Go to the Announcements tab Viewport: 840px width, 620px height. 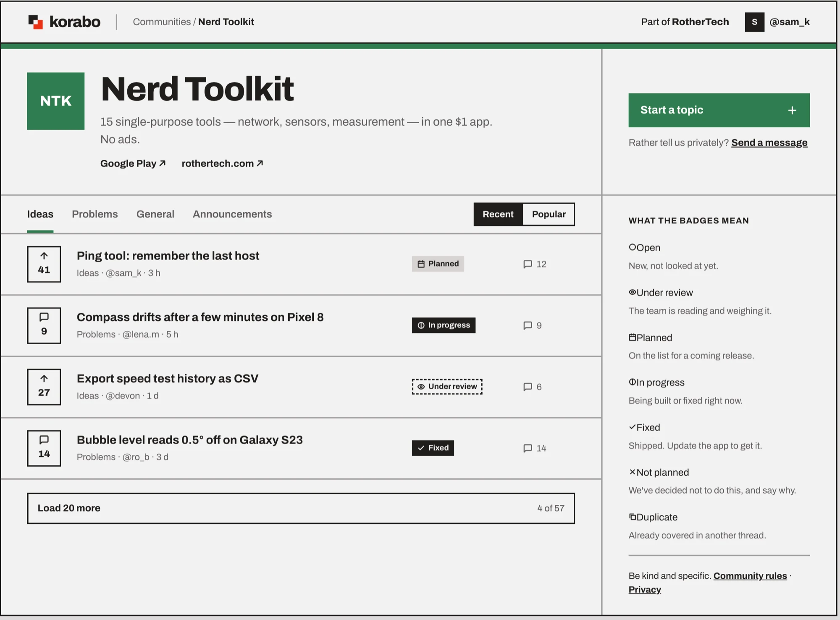pyautogui.click(x=232, y=214)
